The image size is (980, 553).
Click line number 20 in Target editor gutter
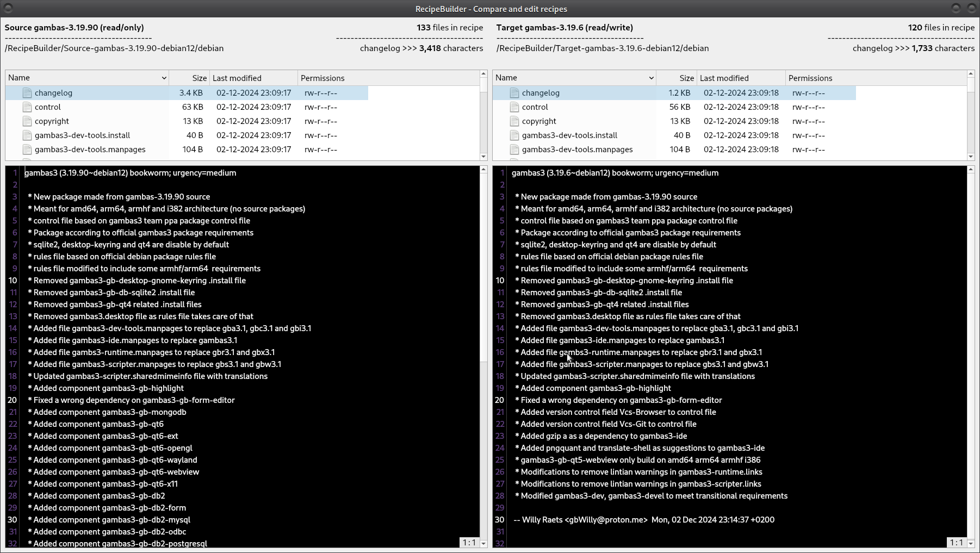point(500,400)
